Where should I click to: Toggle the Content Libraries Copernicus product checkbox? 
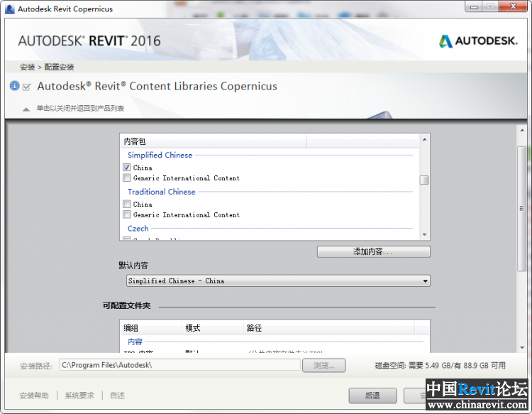coord(26,87)
